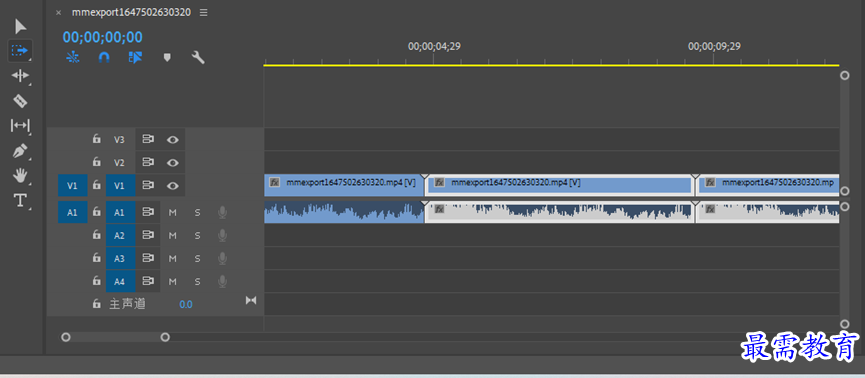This screenshot has width=865, height=378.
Task: Solo audio track A3
Action: click(197, 259)
